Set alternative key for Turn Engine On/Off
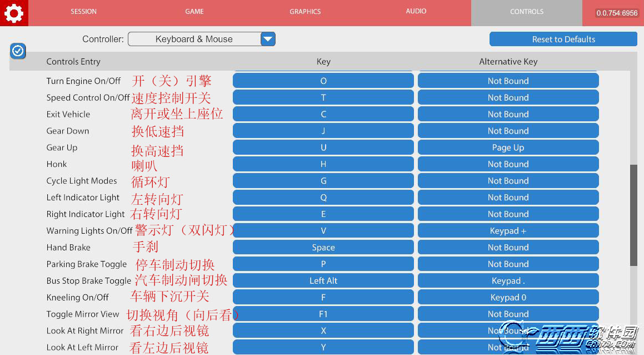 tap(508, 81)
